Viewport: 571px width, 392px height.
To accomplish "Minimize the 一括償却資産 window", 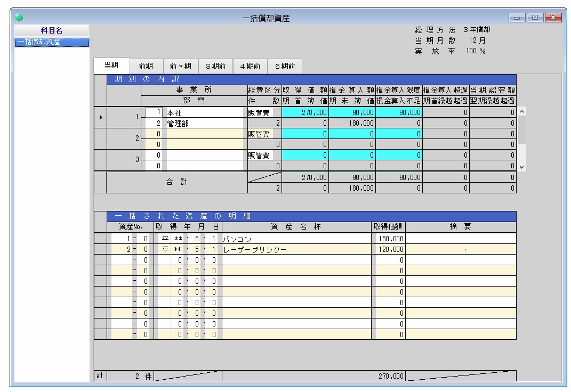I will [x=517, y=18].
